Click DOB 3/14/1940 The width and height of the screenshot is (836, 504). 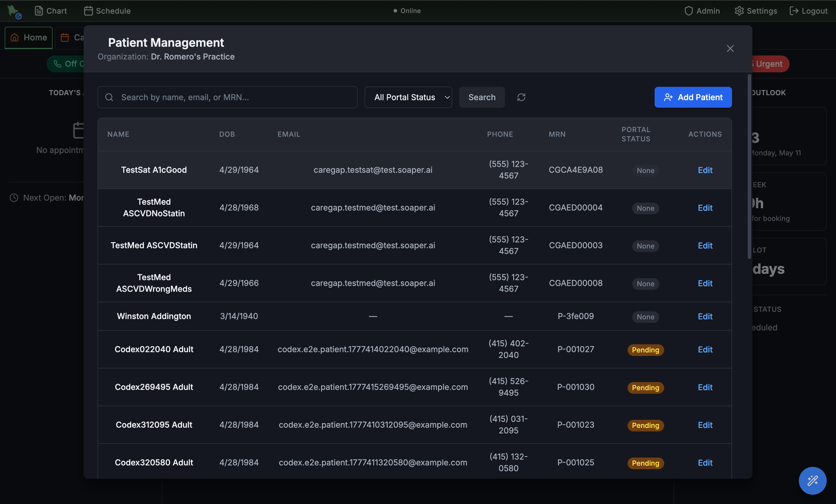tap(239, 316)
